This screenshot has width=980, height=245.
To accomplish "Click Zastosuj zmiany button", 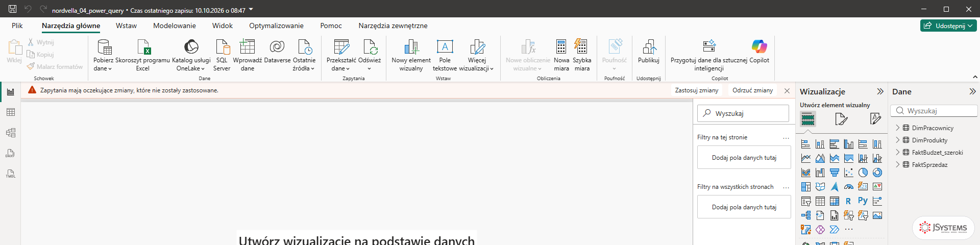I will [x=696, y=90].
